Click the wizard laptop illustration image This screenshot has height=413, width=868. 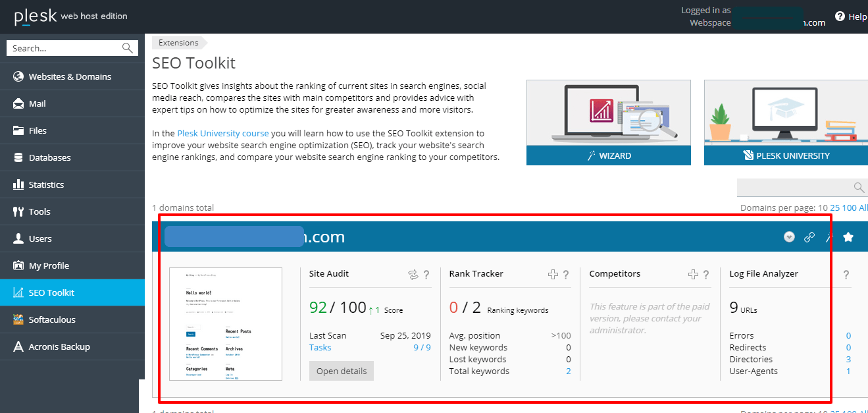[609, 113]
